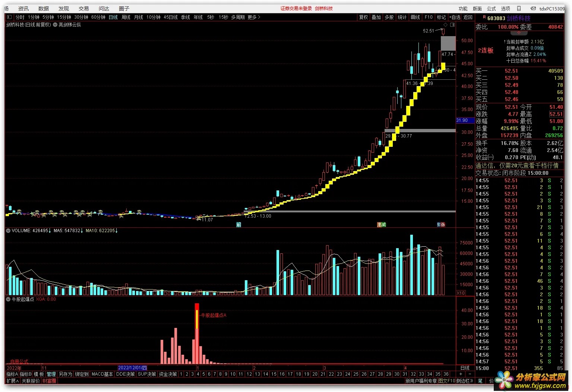Click the 解 marker below the price chart

238,225
